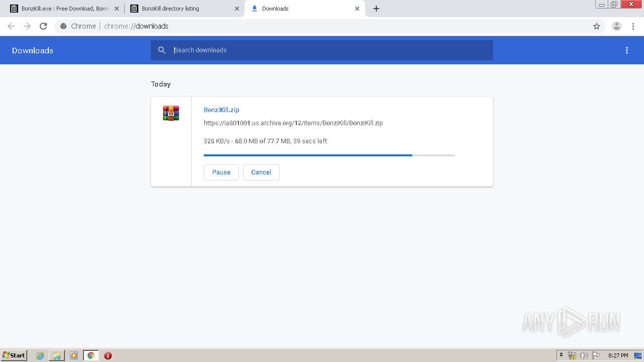Close the Downloads tab
Viewport: 644px width, 362px height.
click(x=357, y=9)
